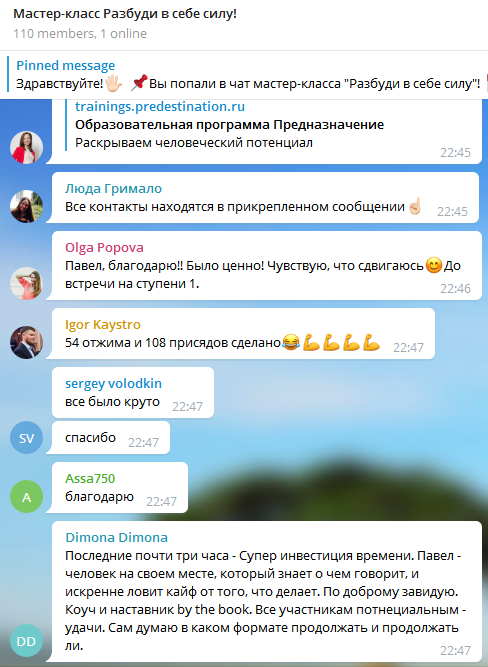Click the спасибо message bubble
Screen dimensions: 488x667
111,438
